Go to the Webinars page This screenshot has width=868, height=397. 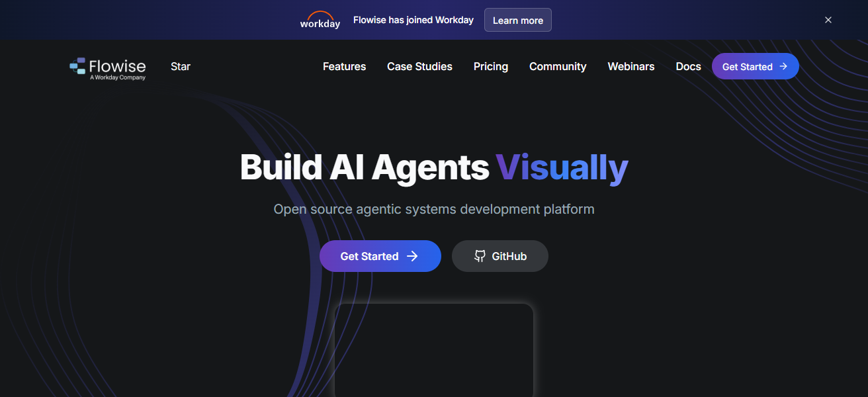click(631, 66)
